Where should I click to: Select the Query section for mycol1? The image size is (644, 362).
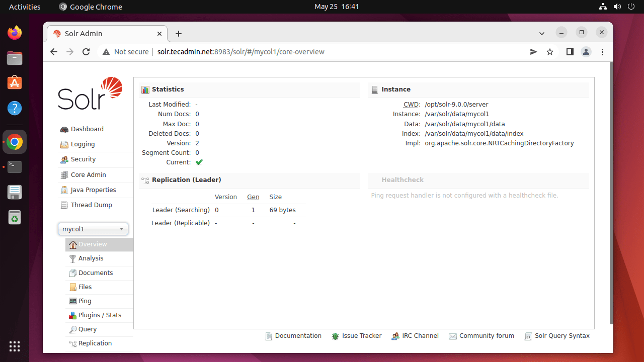pos(87,329)
